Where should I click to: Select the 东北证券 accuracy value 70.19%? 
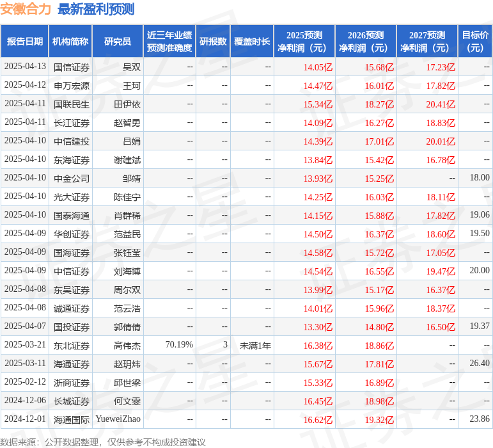179,345
